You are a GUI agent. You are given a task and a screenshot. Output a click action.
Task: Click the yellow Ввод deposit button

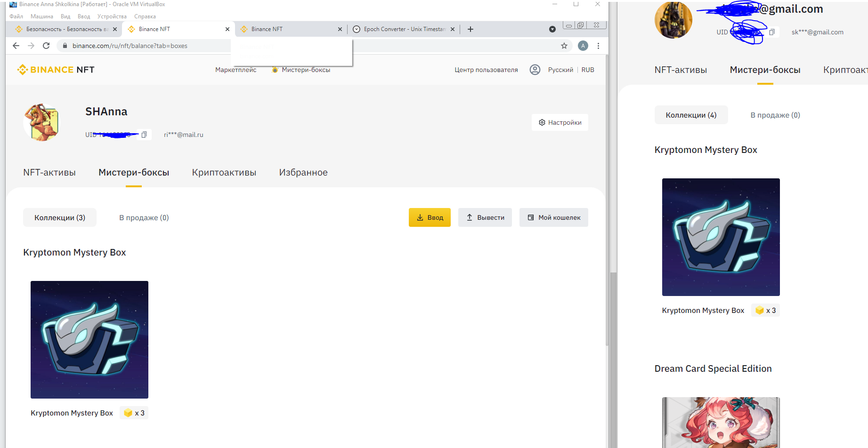click(x=430, y=217)
